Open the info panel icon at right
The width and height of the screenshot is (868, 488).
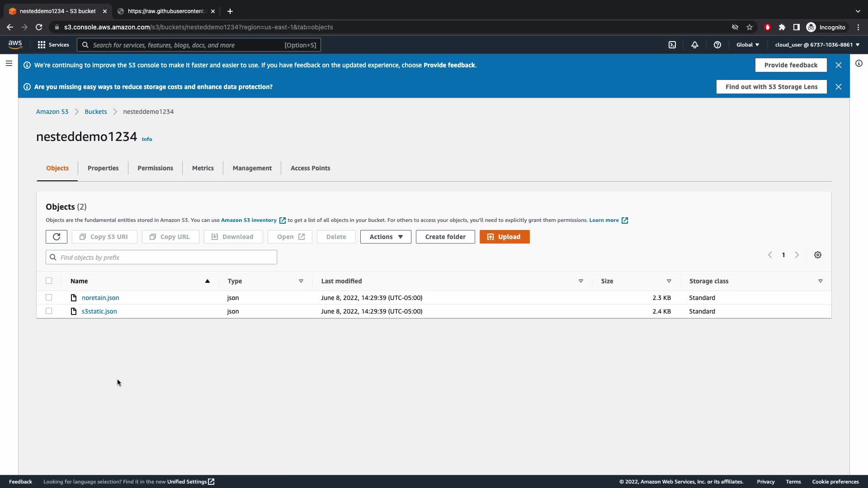tap(859, 64)
